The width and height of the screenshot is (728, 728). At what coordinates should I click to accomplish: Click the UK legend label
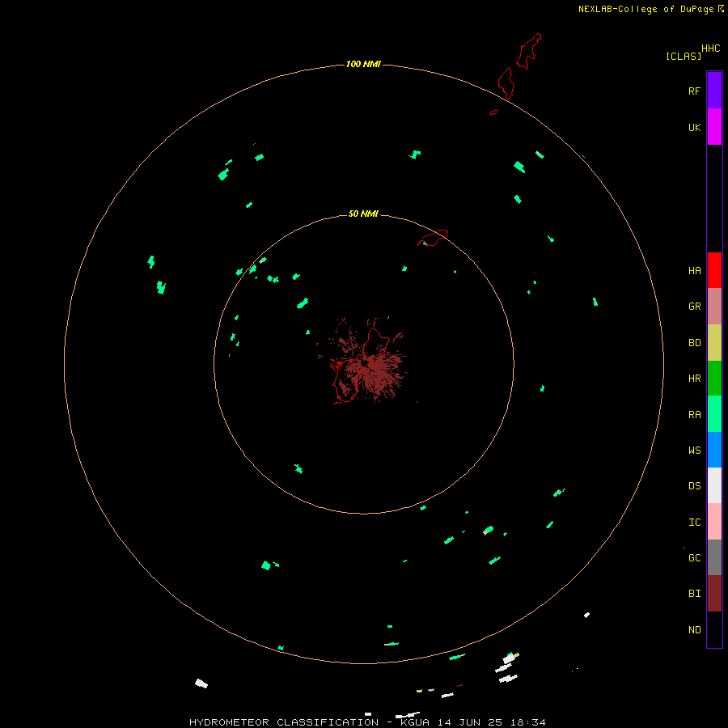click(694, 127)
